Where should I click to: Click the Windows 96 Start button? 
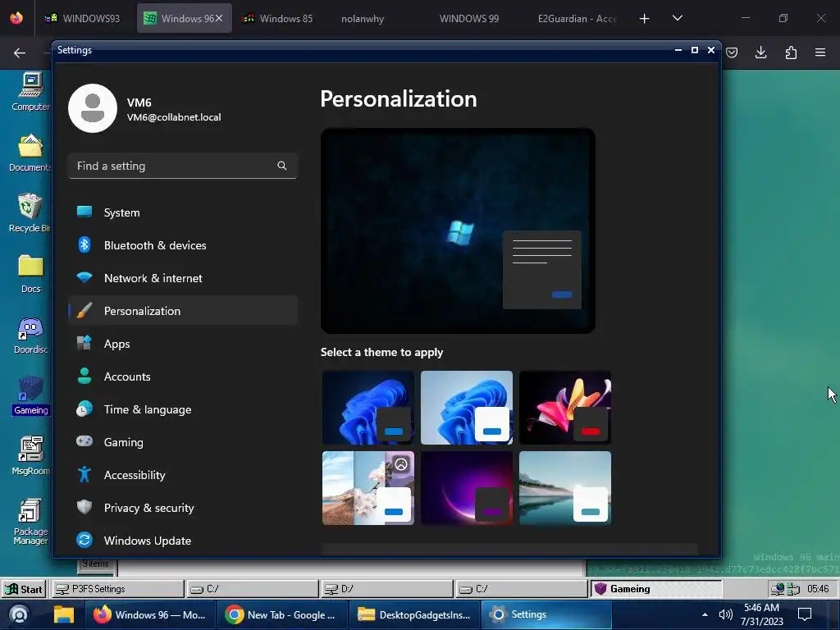[x=24, y=589]
